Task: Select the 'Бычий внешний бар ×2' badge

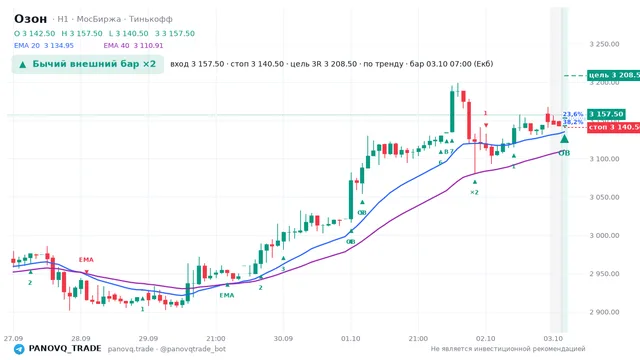Action: 88,64
